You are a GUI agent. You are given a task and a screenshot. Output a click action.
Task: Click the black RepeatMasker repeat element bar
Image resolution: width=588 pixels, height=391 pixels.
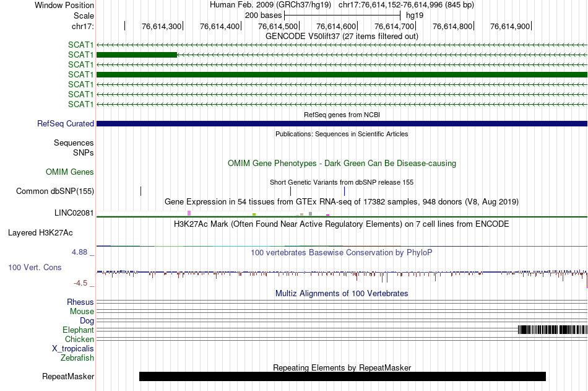342,376
